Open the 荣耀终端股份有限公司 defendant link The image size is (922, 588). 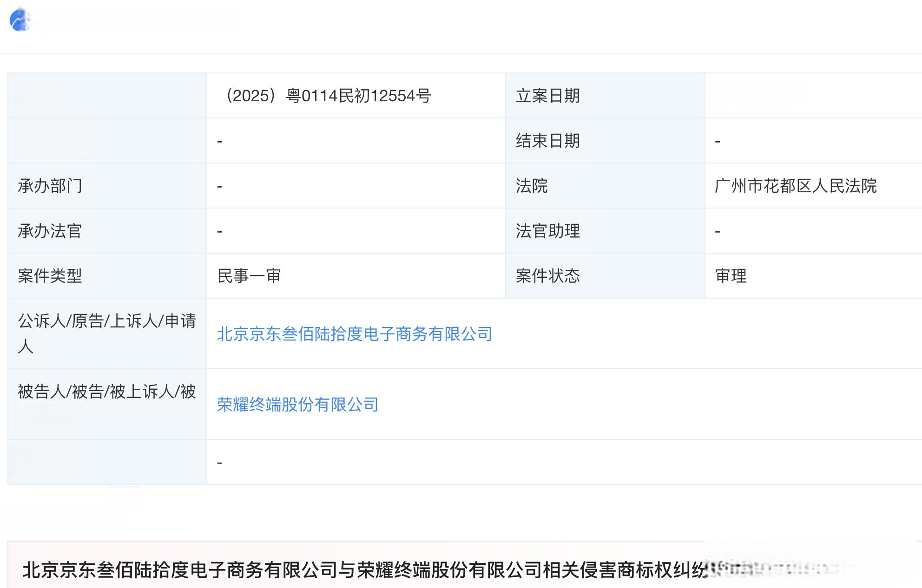click(x=297, y=405)
